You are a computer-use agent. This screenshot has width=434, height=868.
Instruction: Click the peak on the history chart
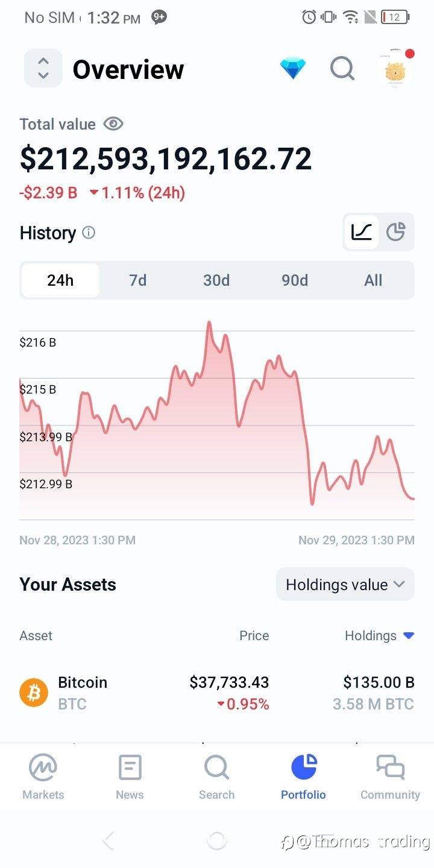point(209,322)
